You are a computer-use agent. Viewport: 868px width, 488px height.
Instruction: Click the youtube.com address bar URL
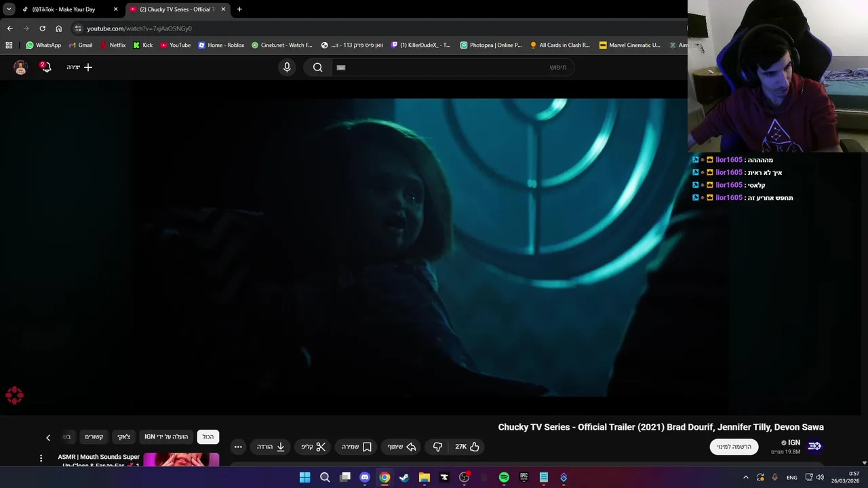coord(139,28)
